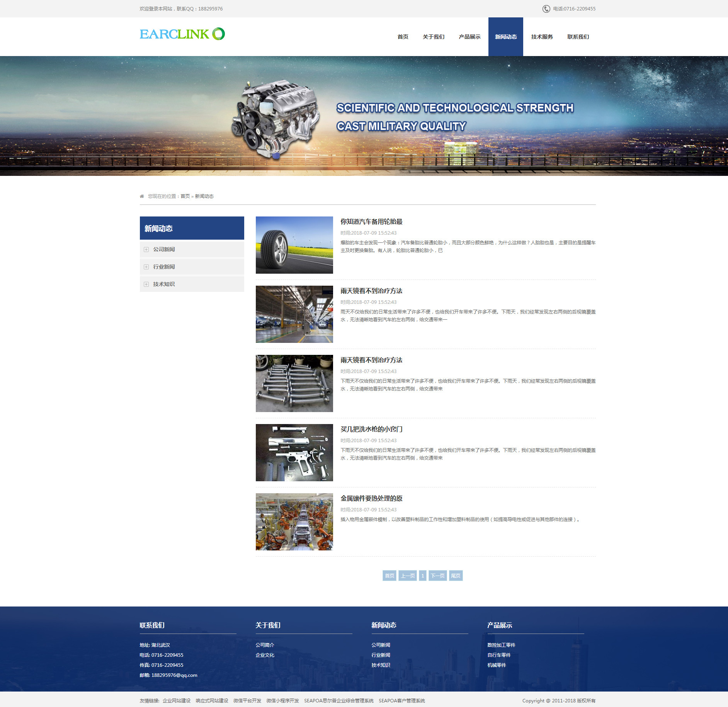Viewport: 728px width, 707px height.
Task: Click the 下一页 pagination button
Action: tap(437, 576)
